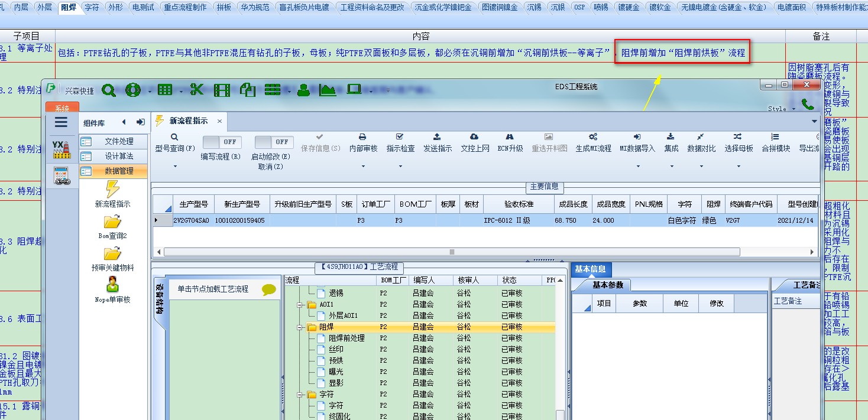Image resolution: width=868 pixels, height=420 pixels.
Task: Click 数据对比 compare tool
Action: tap(701, 142)
